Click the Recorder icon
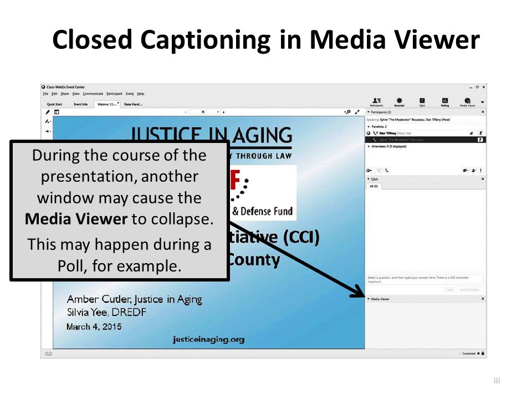532x399 pixels. [400, 102]
